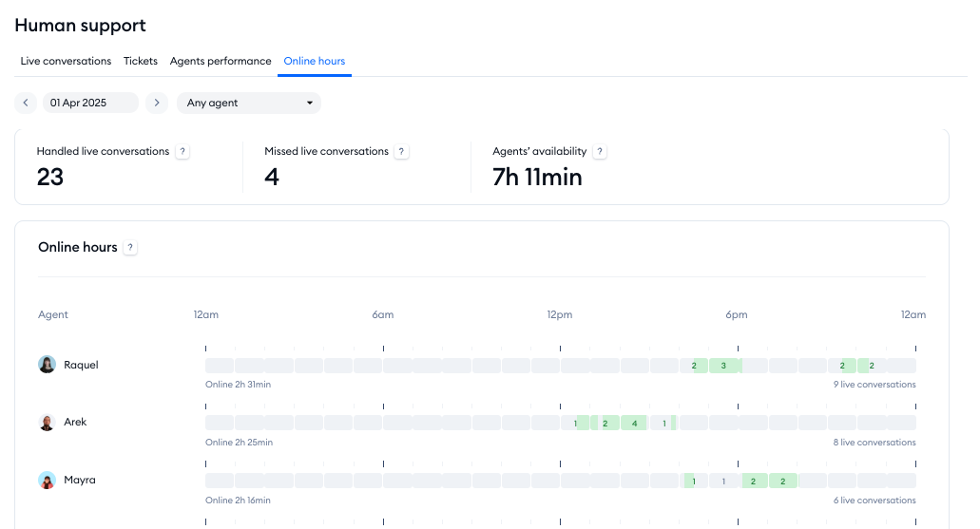Show help for Missed live conversations
Viewport: 980px width, 529px height.
[x=401, y=151]
